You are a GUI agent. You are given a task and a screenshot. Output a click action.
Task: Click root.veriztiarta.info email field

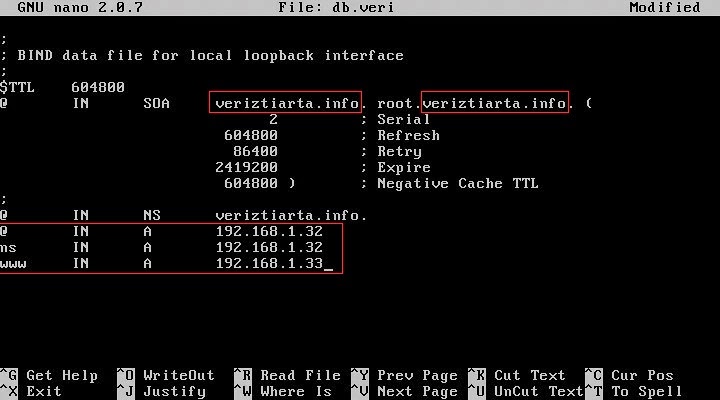(x=475, y=103)
